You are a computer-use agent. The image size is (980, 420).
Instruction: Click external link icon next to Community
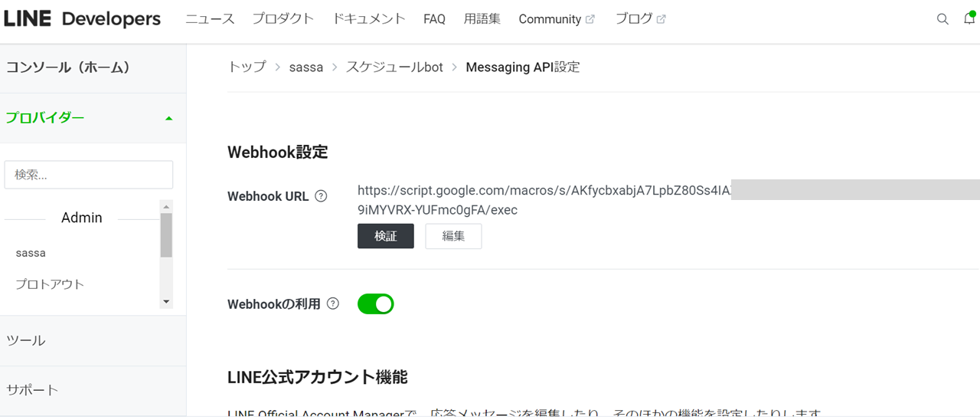[x=590, y=19]
